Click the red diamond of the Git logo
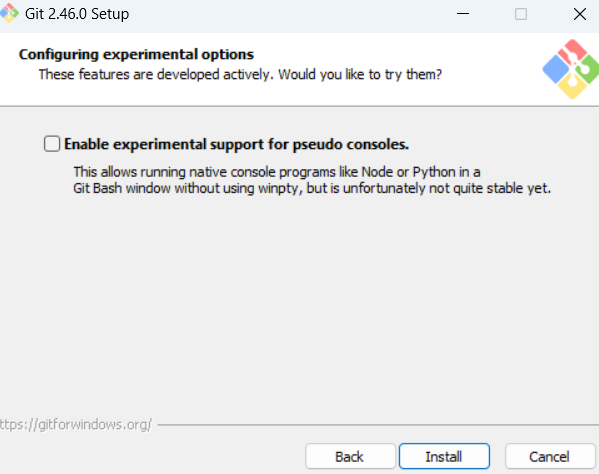599x474 pixels. pos(572,52)
